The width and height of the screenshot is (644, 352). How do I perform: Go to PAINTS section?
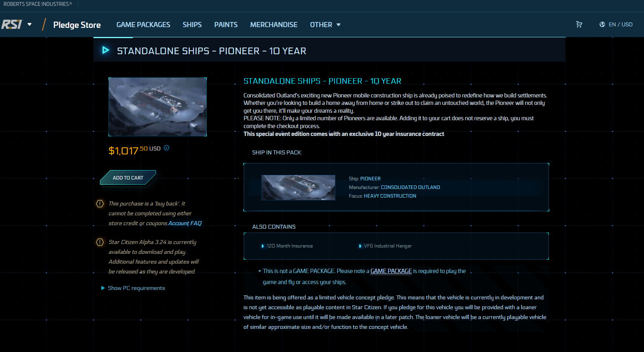pos(226,25)
